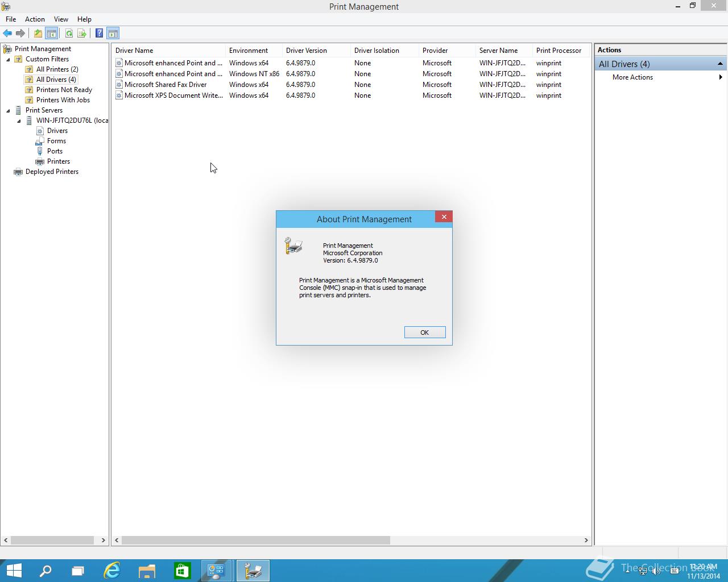
Task: Click results pane scrollbar left arrow
Action: pyautogui.click(x=117, y=540)
